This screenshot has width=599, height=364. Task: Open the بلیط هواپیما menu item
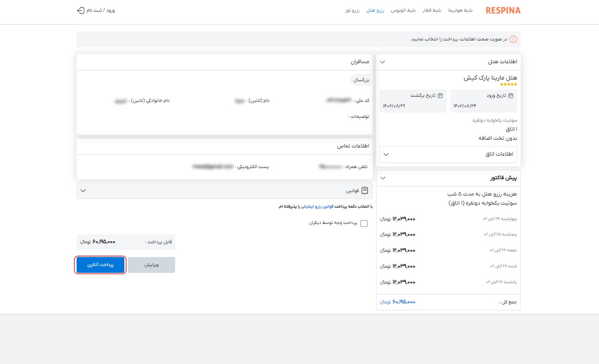[x=460, y=10]
